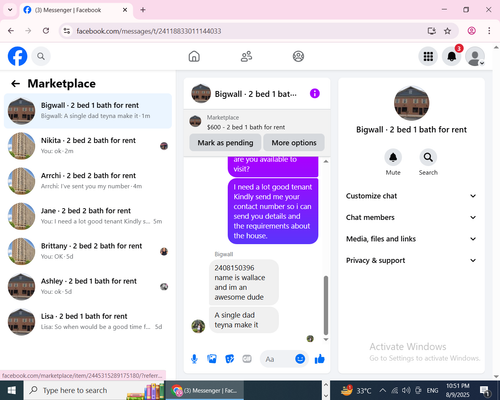Click the install app icon in address bar
The width and height of the screenshot is (500, 400).
[x=432, y=31]
